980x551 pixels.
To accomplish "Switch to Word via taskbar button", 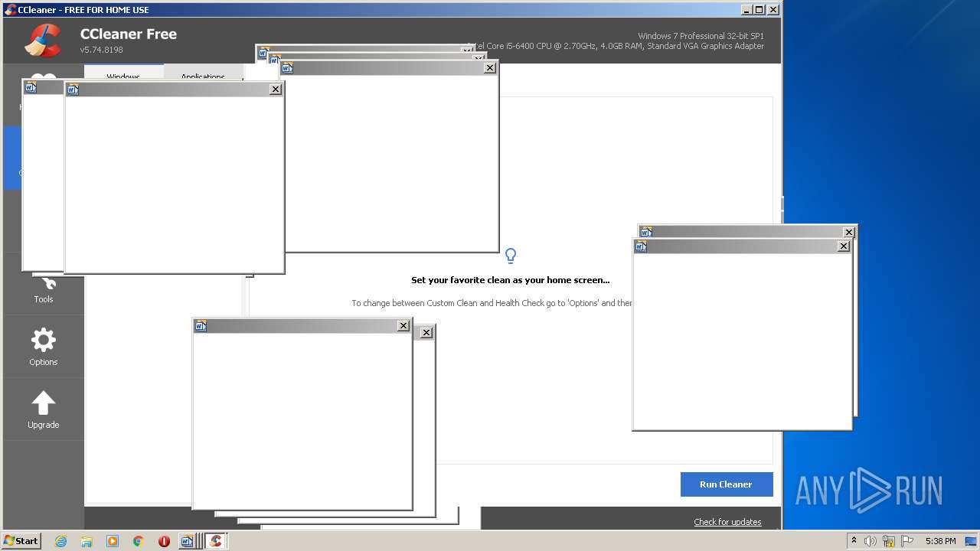I will 189,541.
